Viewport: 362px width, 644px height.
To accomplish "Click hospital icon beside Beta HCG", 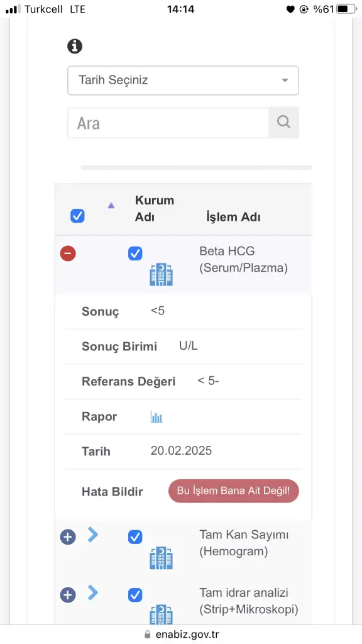I will [162, 274].
